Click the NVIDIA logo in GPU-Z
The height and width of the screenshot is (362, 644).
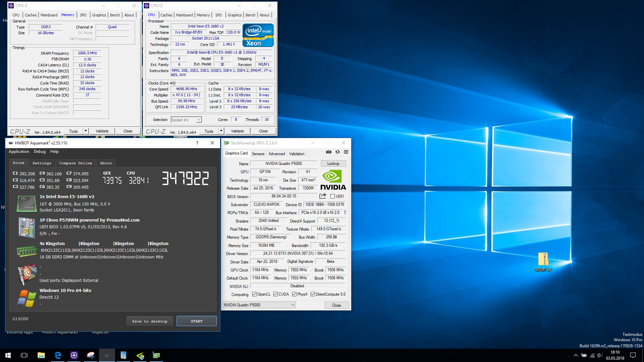pos(333,180)
